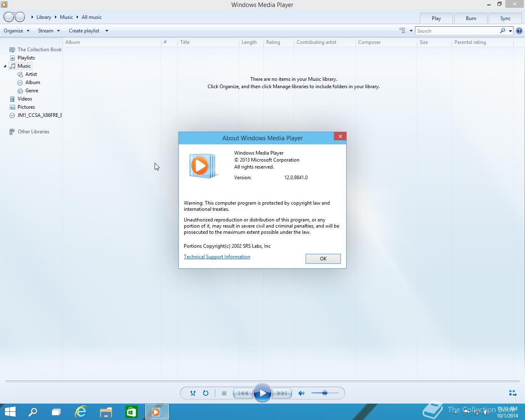Open the View options dropdown arrow

click(411, 31)
